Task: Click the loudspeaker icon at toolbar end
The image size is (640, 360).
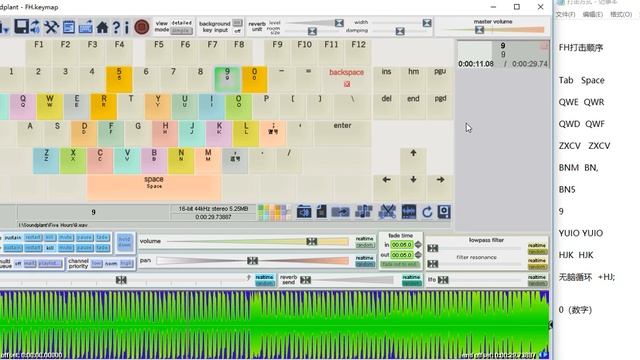Action: point(444,212)
